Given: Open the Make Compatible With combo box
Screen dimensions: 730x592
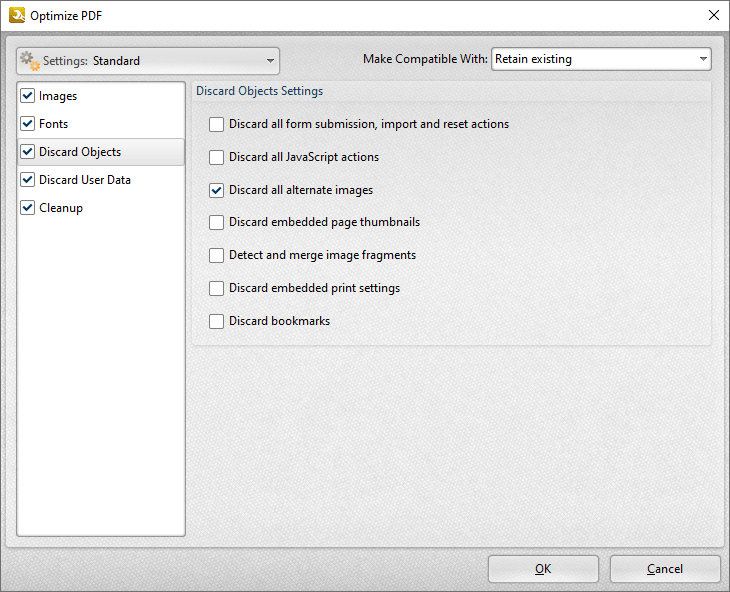Looking at the screenshot, I should click(601, 59).
